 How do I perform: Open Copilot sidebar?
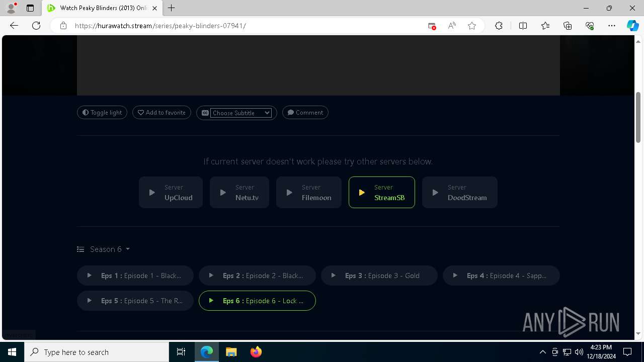pos(632,26)
